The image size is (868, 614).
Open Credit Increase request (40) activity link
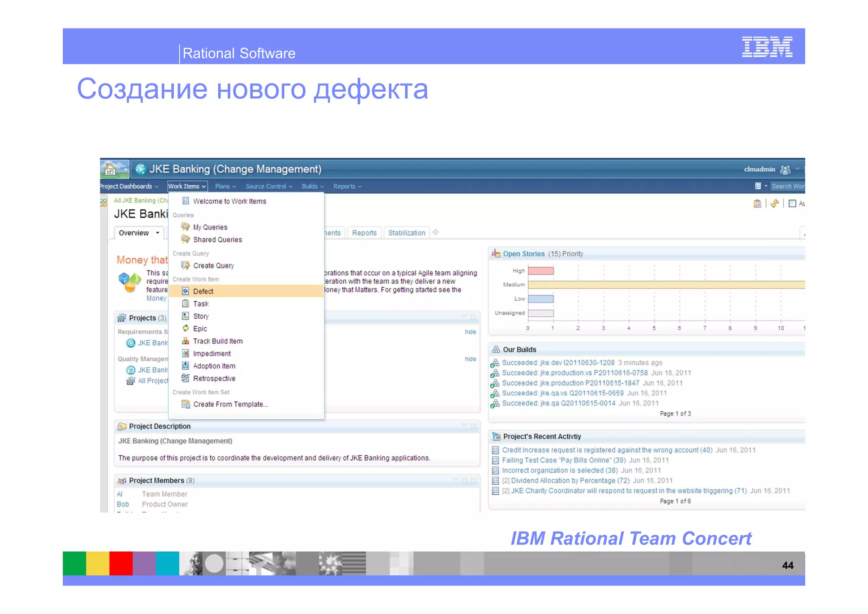point(607,450)
